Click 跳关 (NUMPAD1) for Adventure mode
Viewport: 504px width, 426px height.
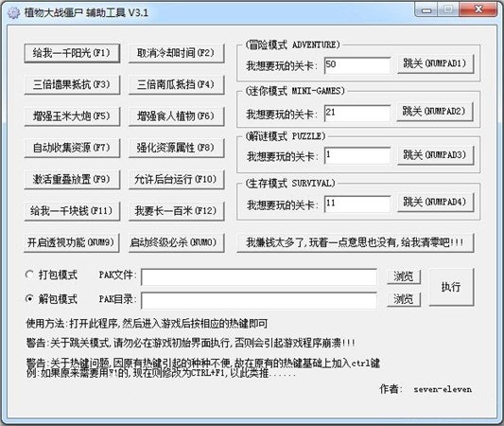coord(435,63)
